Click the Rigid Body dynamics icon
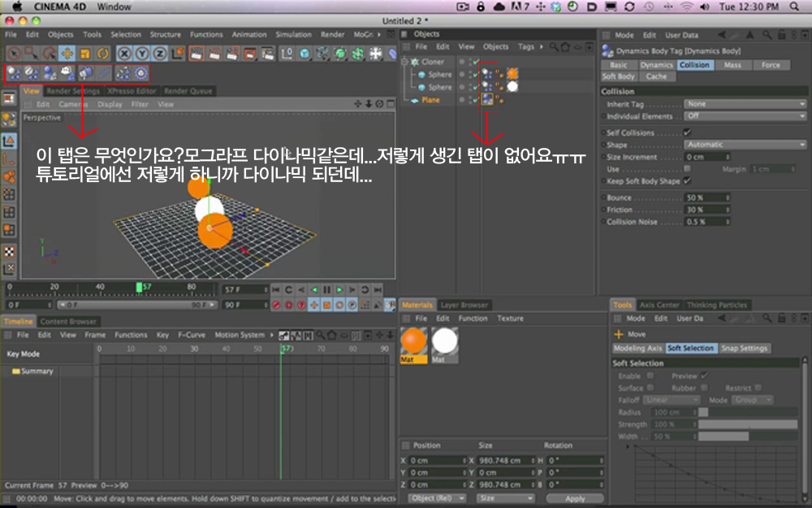Screen dimensions: 812x508 click(14, 73)
